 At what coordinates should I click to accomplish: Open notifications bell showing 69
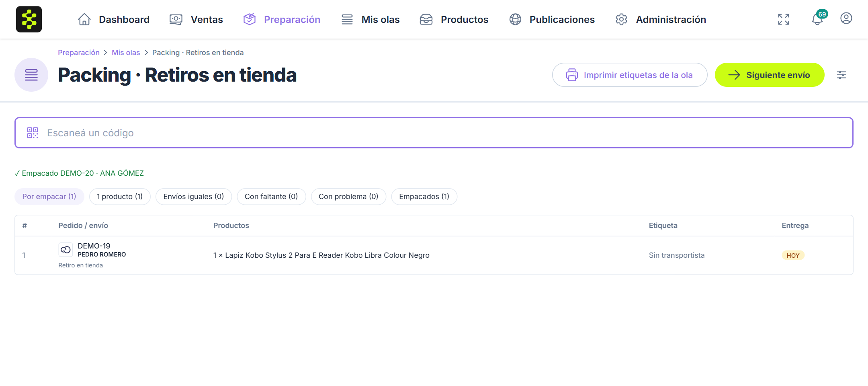(817, 19)
